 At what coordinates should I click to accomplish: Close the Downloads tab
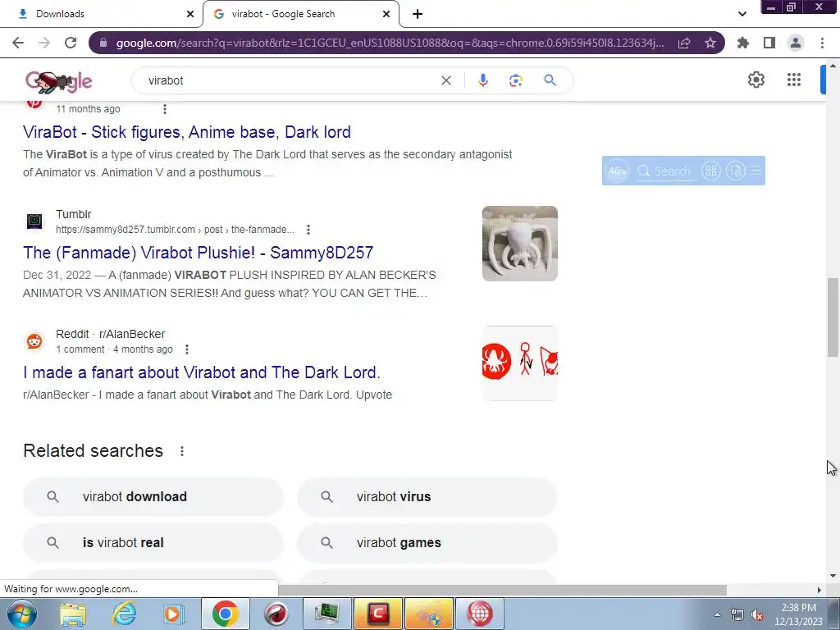[x=189, y=14]
